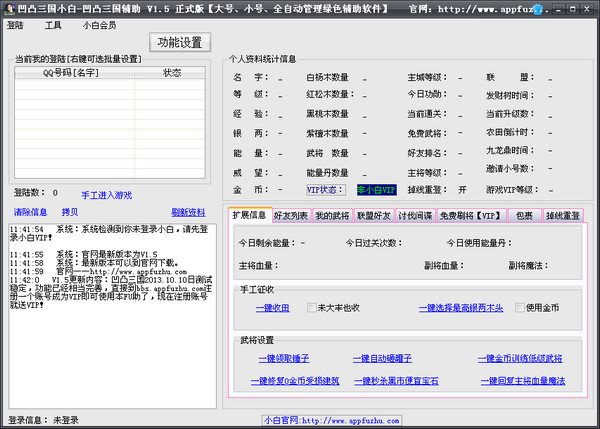Screen dimensions: 600x429
Task: Switch to 免费刷将【VIP】 tab
Action: 471,216
